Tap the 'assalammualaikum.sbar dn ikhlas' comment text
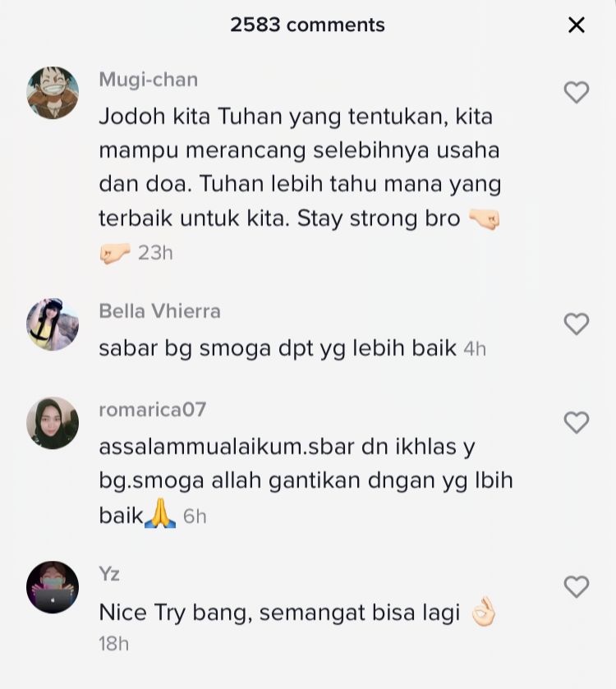 tap(306, 480)
